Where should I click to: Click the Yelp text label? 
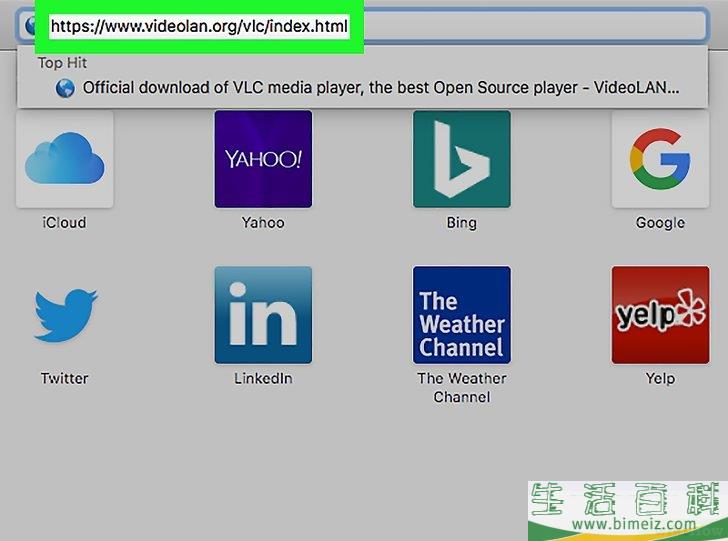point(660,379)
